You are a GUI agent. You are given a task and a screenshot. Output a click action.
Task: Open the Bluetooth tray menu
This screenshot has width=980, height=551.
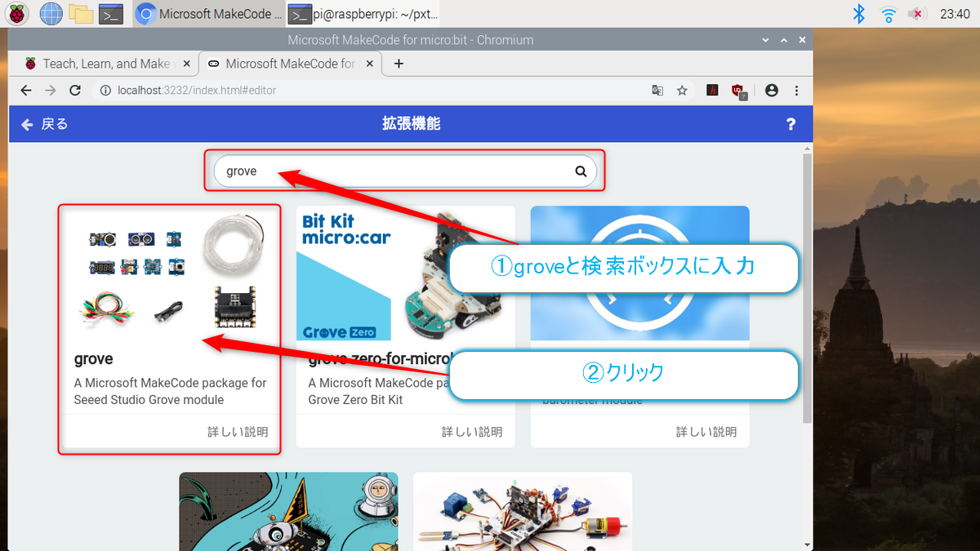tap(859, 13)
